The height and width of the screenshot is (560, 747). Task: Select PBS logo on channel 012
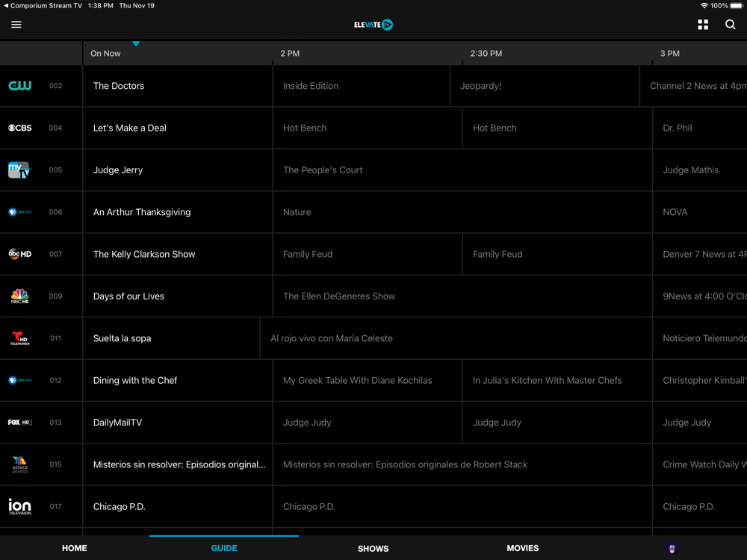click(x=20, y=380)
